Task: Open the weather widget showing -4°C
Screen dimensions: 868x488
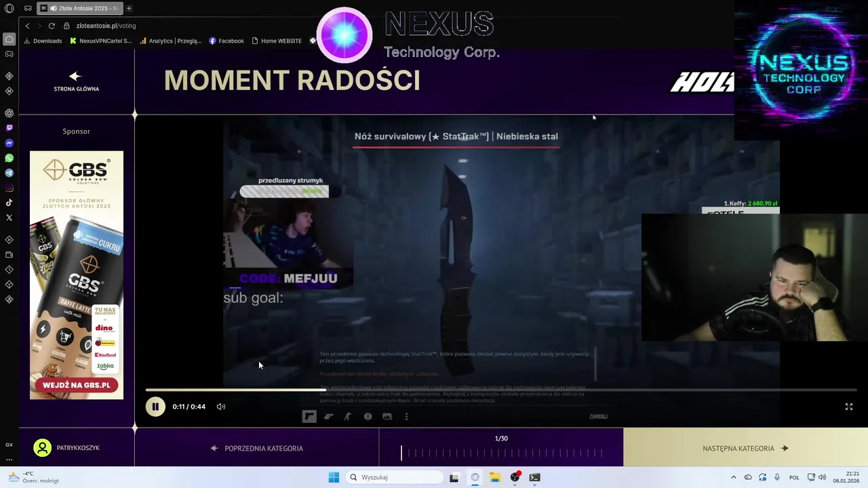Action: coord(34,477)
